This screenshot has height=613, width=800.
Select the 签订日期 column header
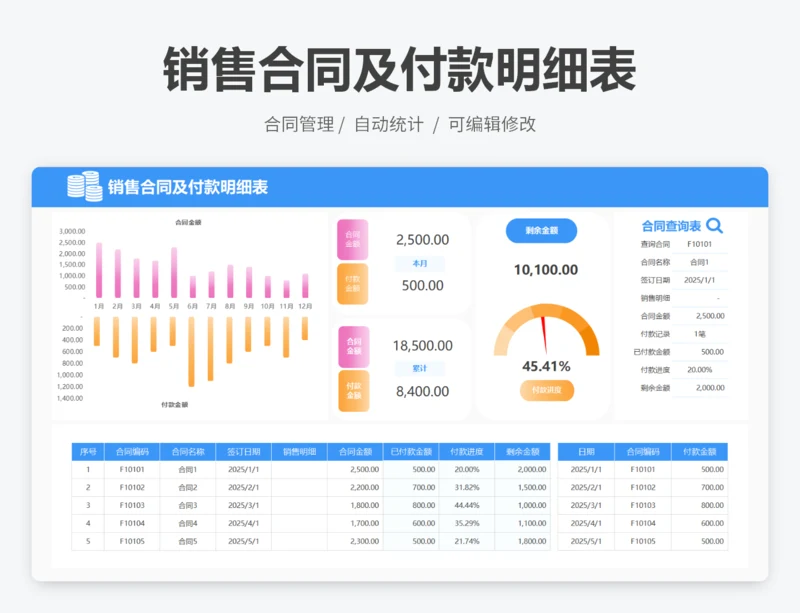coord(243,452)
